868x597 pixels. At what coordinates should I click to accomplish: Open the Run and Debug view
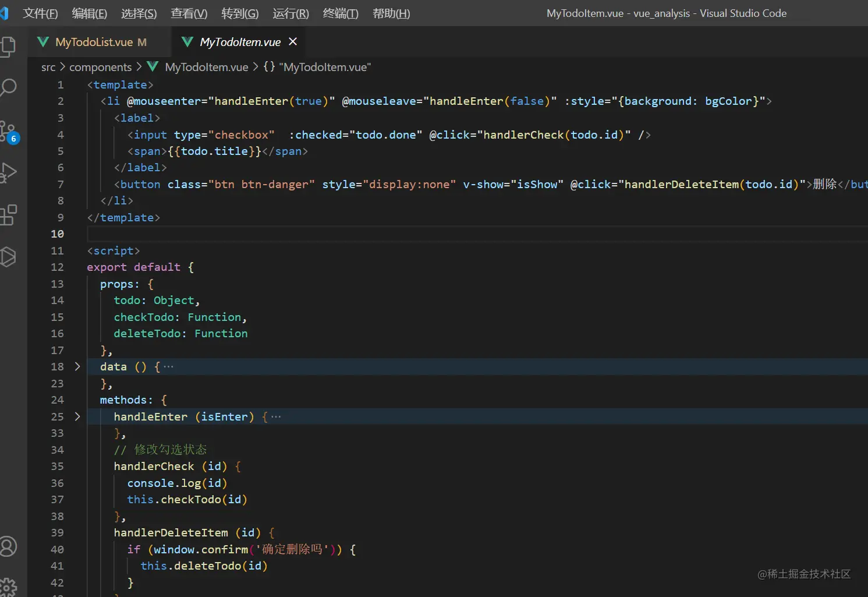pos(8,172)
